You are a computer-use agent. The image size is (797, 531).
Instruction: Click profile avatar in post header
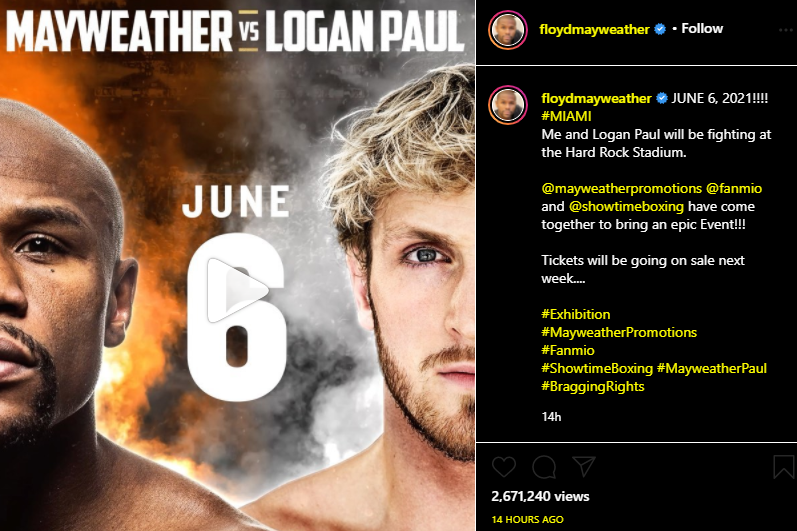click(x=507, y=30)
